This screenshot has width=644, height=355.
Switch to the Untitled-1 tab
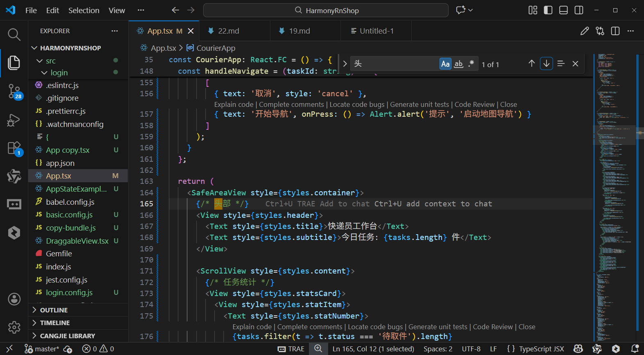point(376,31)
